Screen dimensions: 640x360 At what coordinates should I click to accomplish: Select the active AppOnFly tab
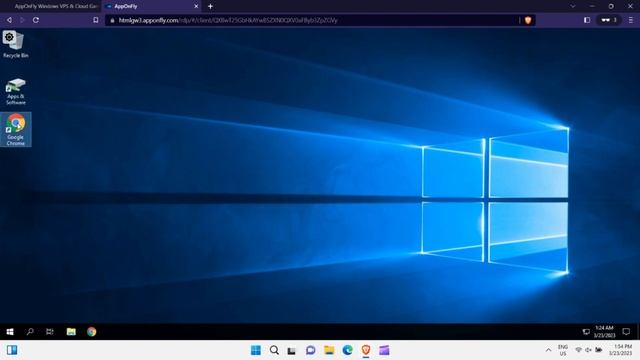150,7
